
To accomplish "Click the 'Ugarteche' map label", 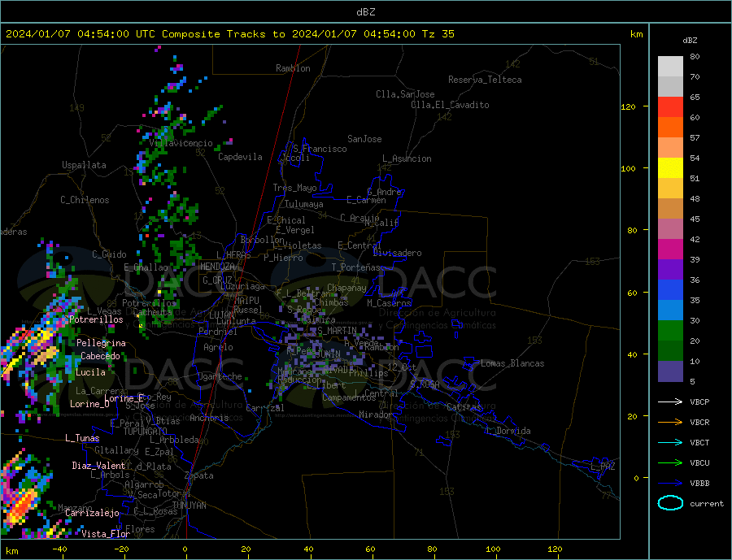I will 220,376.
